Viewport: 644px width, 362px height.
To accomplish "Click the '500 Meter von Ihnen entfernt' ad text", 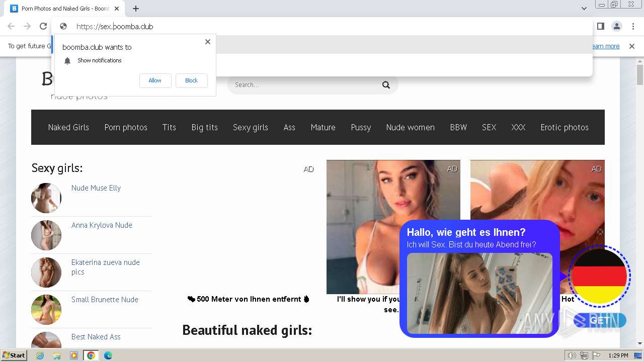I will pyautogui.click(x=249, y=299).
